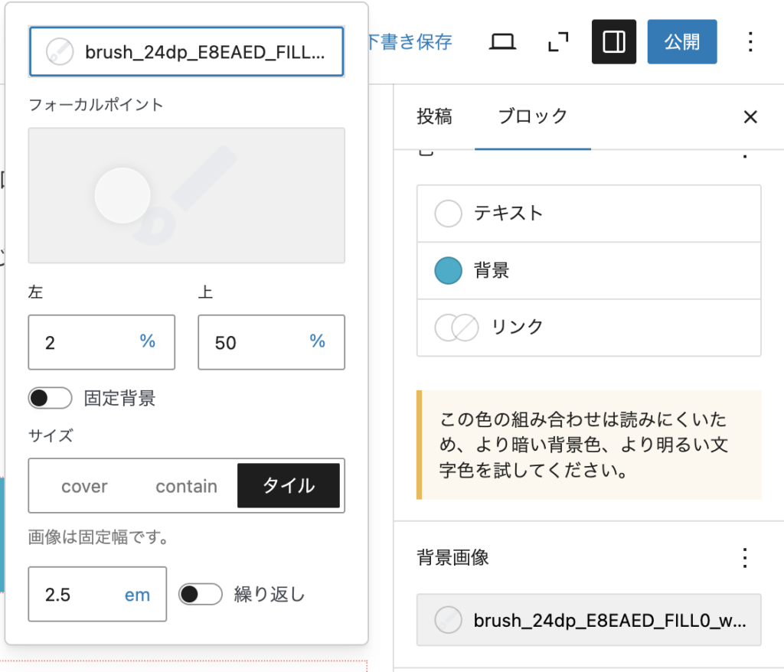Select the cover size option
This screenshot has width=784, height=672.
pos(84,486)
